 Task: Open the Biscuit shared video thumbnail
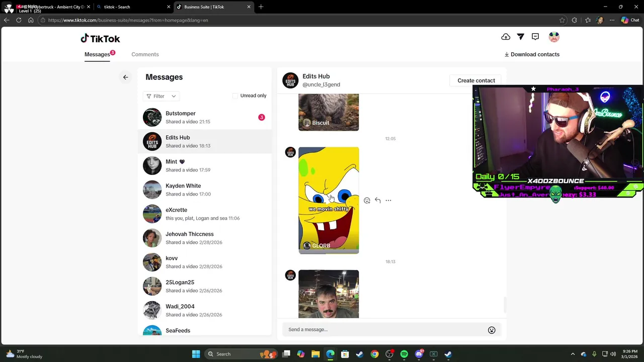click(329, 113)
